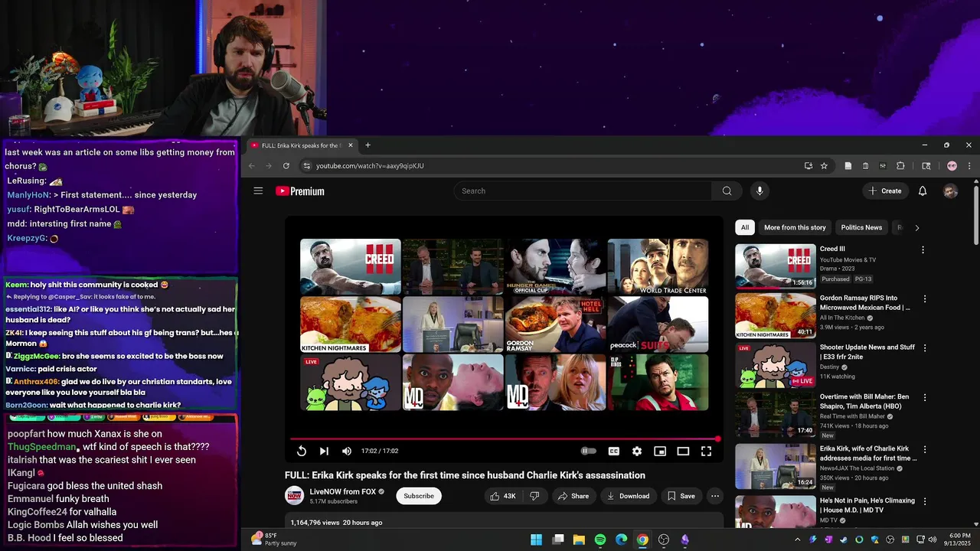Open options for He's Not in Pain video
The width and height of the screenshot is (980, 551).
coord(925,502)
